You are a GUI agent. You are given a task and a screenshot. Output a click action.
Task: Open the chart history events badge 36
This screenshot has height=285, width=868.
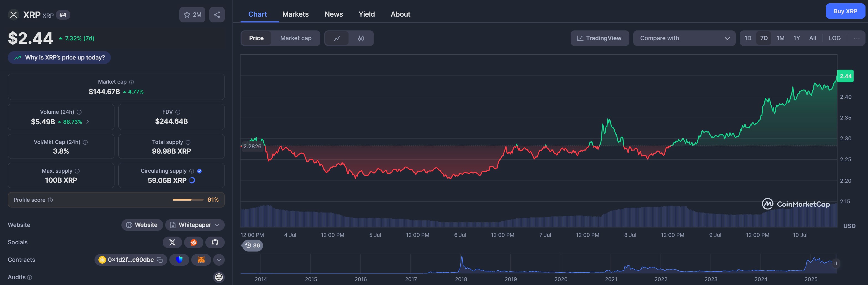pyautogui.click(x=252, y=245)
